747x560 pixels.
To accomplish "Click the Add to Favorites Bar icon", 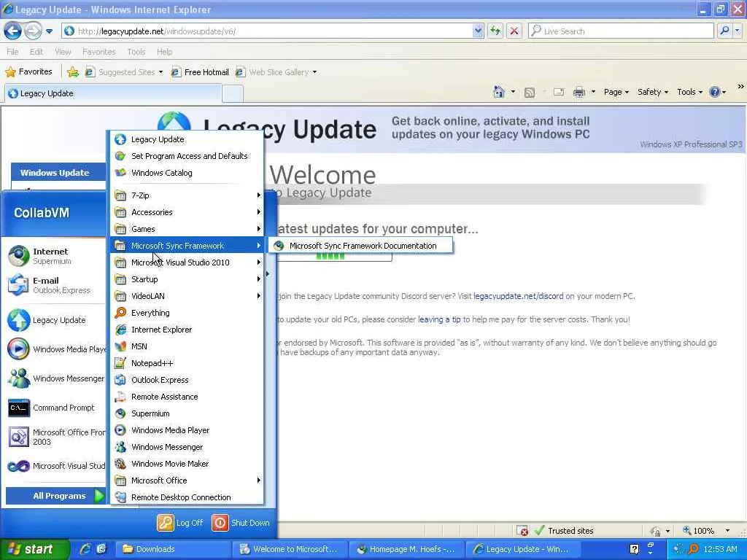I will point(73,72).
